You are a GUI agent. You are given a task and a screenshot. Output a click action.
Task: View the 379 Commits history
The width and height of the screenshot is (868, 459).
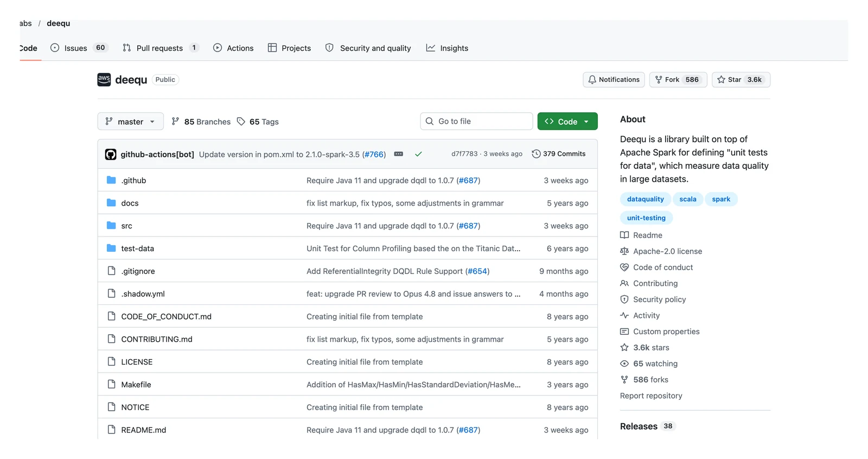(x=559, y=154)
